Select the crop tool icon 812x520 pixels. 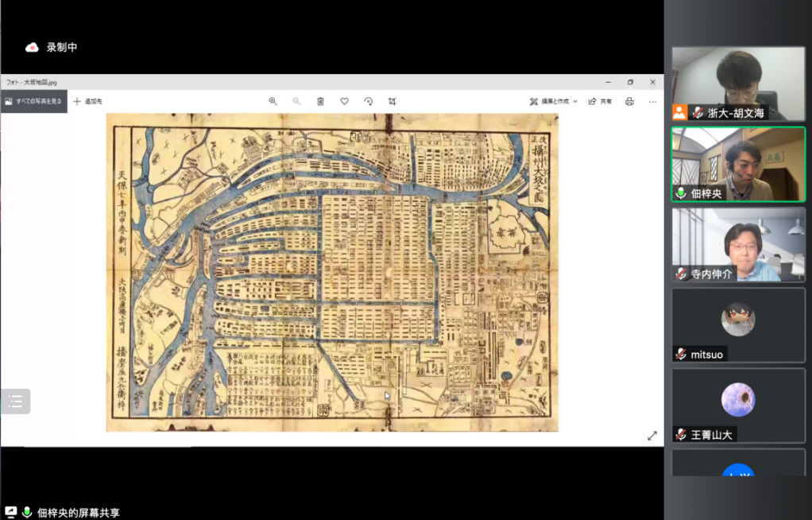(x=392, y=101)
